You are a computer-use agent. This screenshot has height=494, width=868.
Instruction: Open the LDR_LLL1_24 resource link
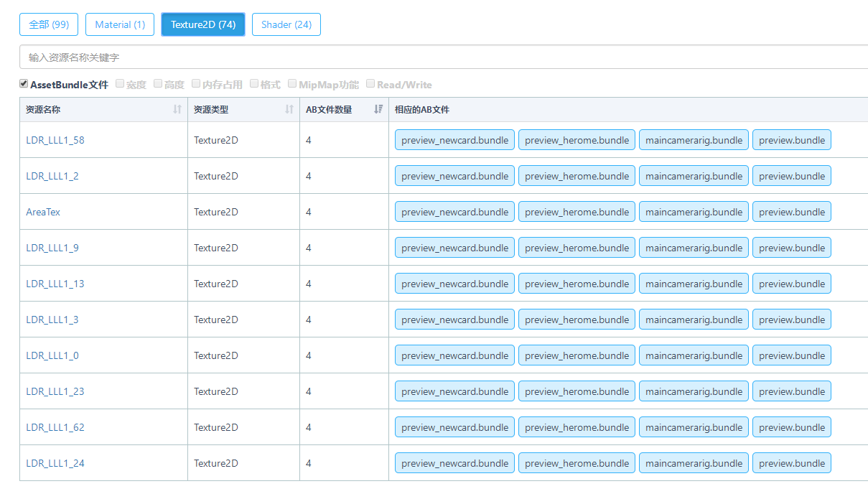tap(55, 463)
